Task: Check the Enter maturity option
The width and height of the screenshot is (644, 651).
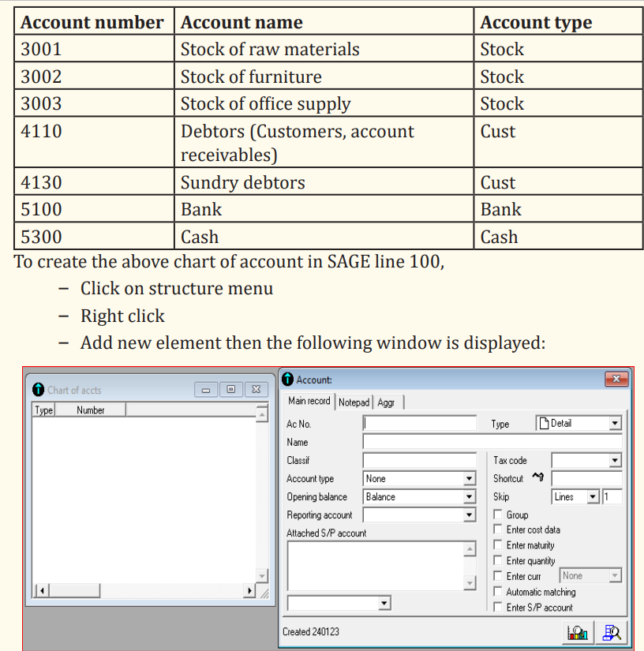Action: click(x=497, y=544)
